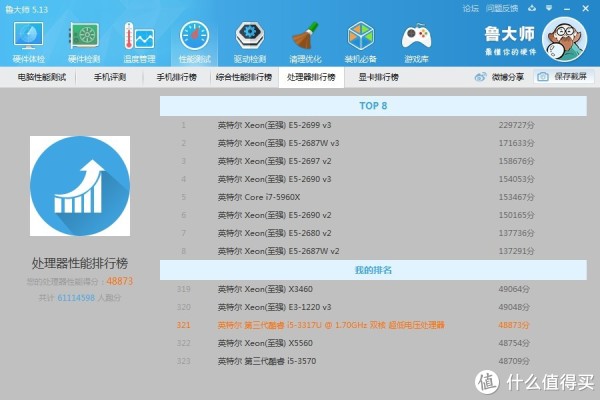Click the 鲁大师 5.13 title text

27,9
